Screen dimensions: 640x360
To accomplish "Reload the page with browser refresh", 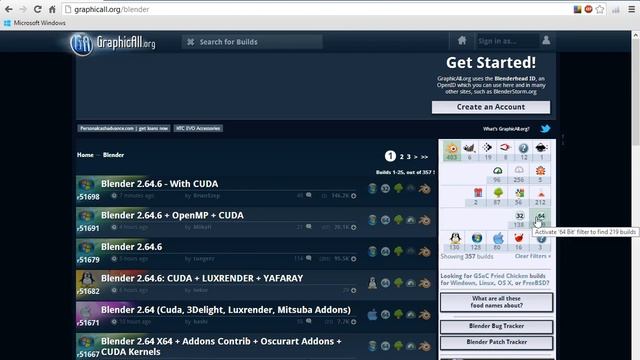I will [37, 9].
